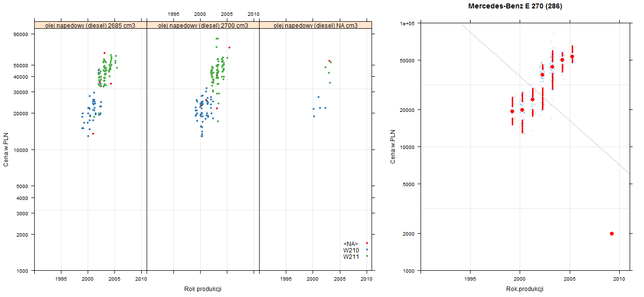Image resolution: width=644 pixels, height=297 pixels.
Task: Click the isolated red outlier point near 2009
Action: 612,234
